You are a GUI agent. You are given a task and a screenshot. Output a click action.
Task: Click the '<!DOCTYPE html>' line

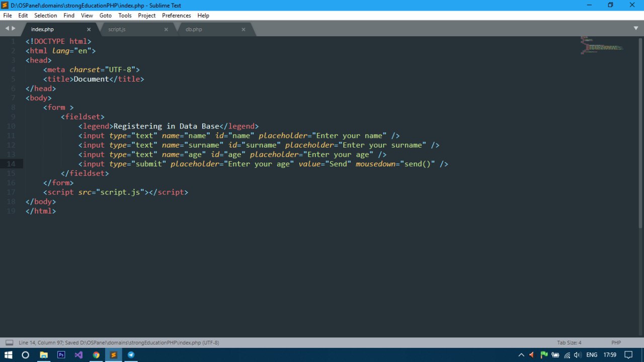[59, 41]
